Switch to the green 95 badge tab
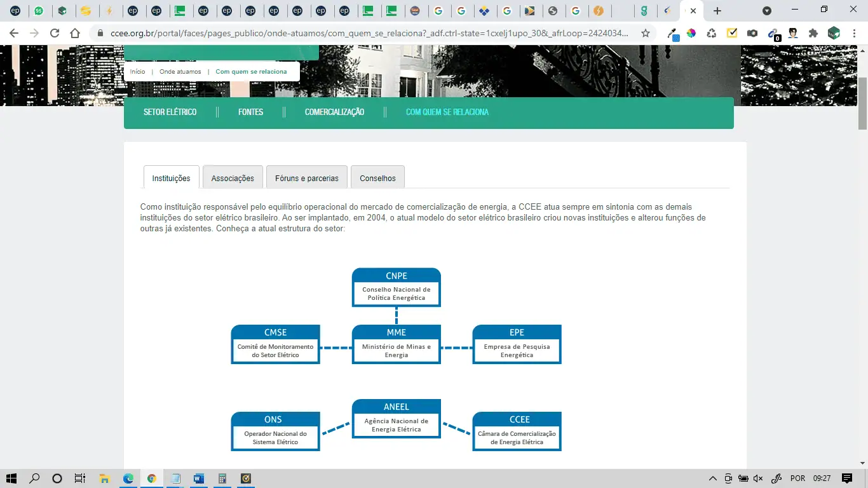Image resolution: width=868 pixels, height=488 pixels. tap(38, 11)
